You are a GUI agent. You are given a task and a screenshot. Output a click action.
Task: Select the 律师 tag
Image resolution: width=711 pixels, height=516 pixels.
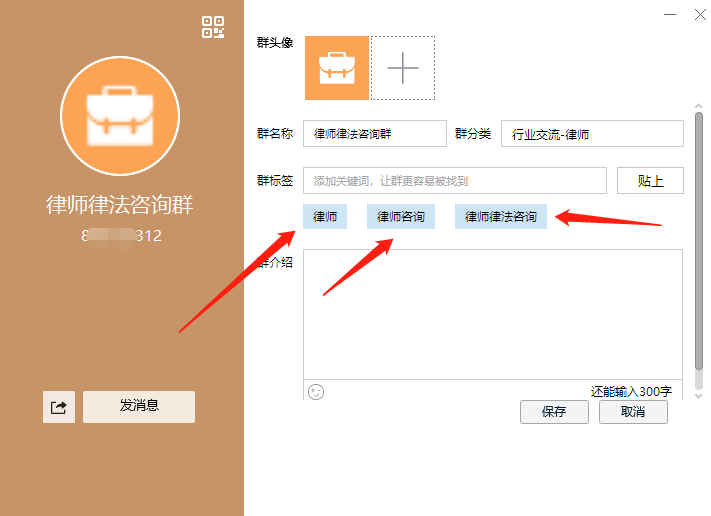[x=325, y=217]
